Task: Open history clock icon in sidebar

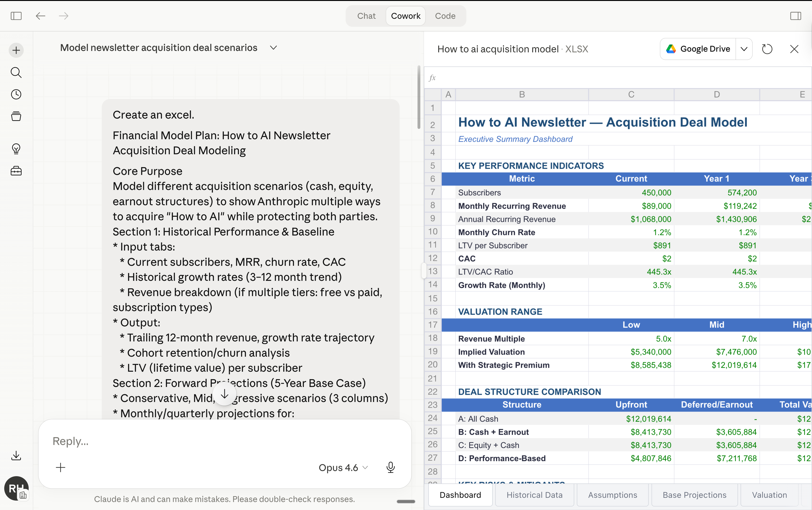Action: 16,94
